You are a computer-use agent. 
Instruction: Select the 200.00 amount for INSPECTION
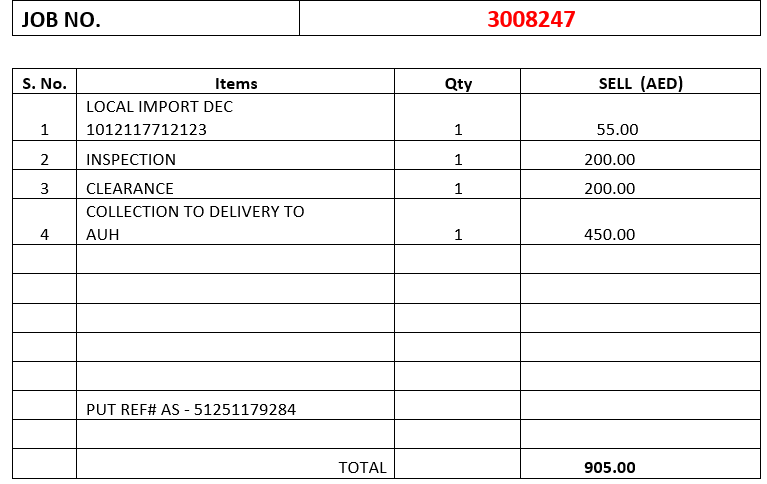(x=640, y=159)
